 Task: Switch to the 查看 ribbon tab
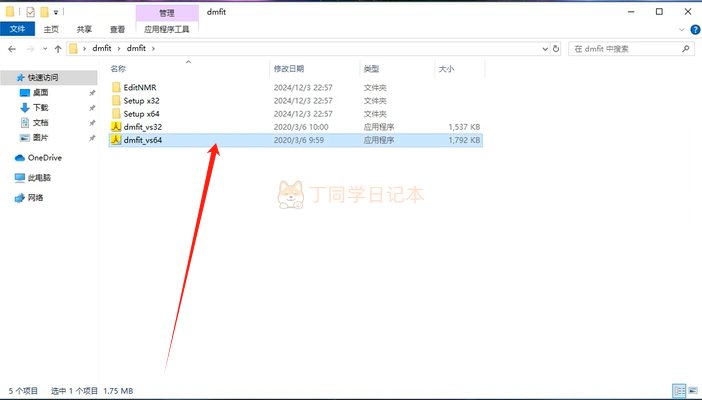(x=117, y=29)
